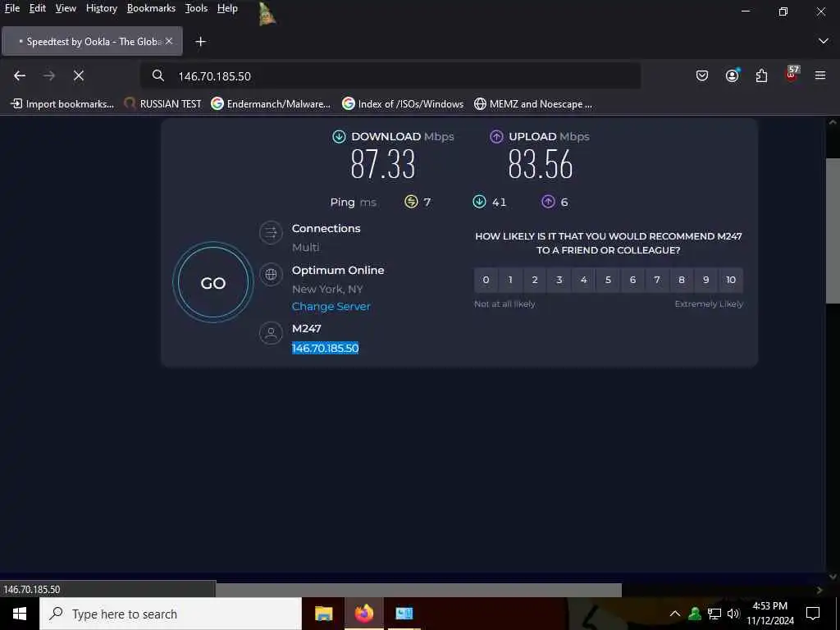The width and height of the screenshot is (840, 630).
Task: Open the Pocket save icon
Action: coord(702,75)
